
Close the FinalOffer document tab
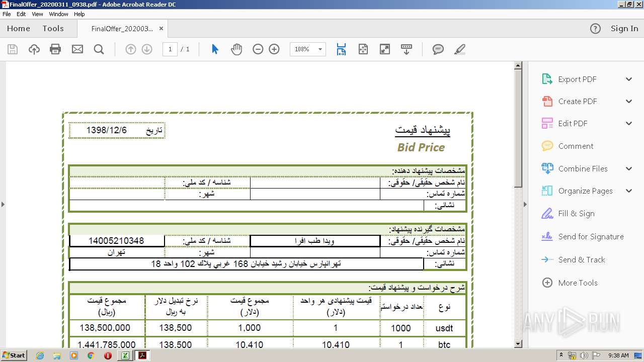(x=161, y=29)
